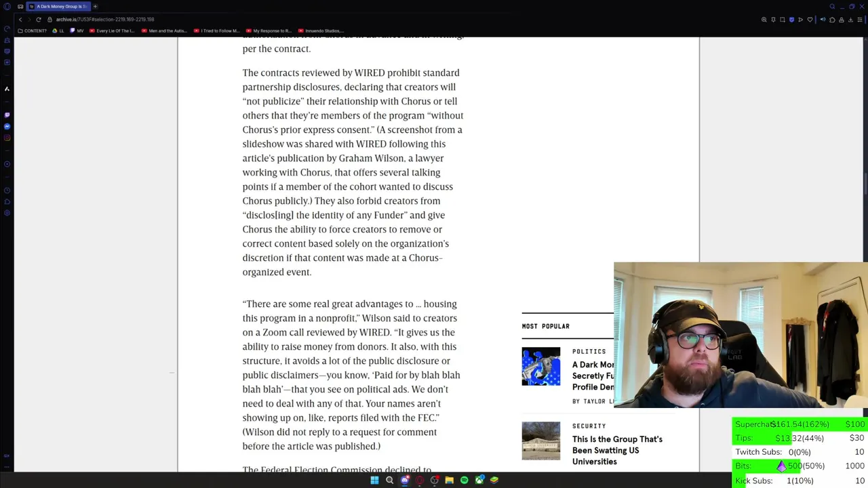Open the tab search magnifier in title bar

point(832,7)
